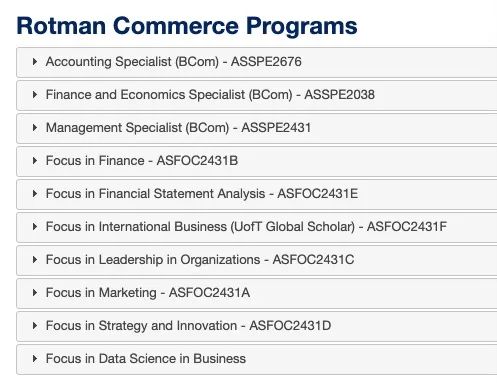This screenshot has height=383, width=497.
Task: Open Focus in Finance - ASFOC2431B label
Action: point(142,161)
